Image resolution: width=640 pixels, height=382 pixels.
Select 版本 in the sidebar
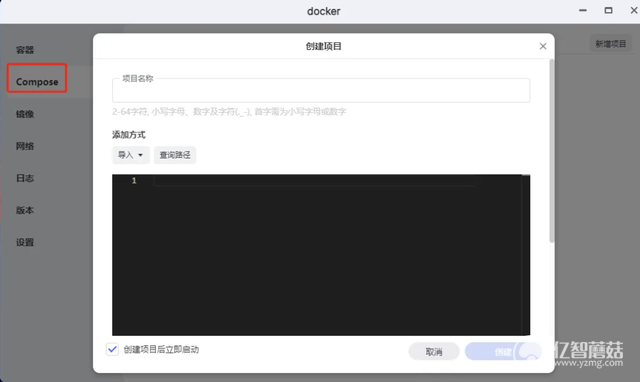coord(25,210)
